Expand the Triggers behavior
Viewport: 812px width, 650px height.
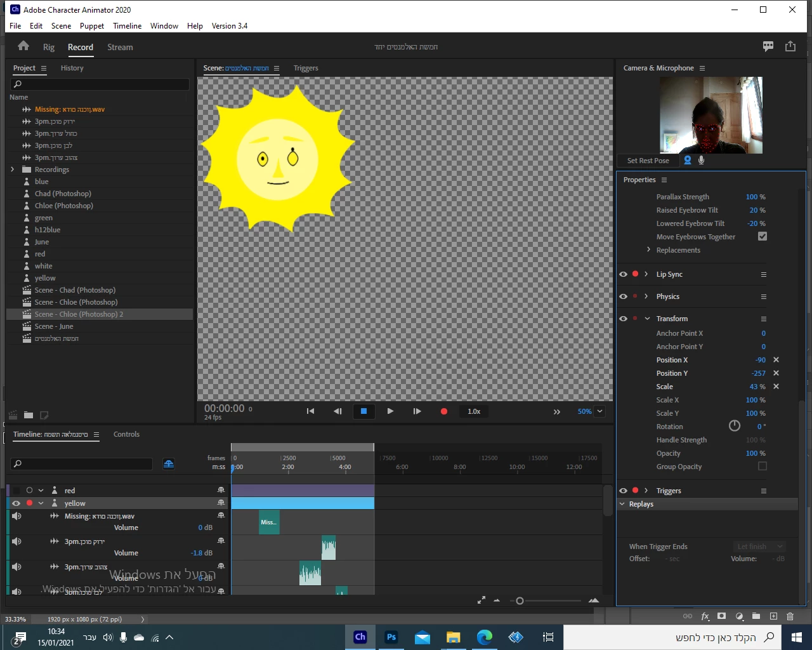646,491
